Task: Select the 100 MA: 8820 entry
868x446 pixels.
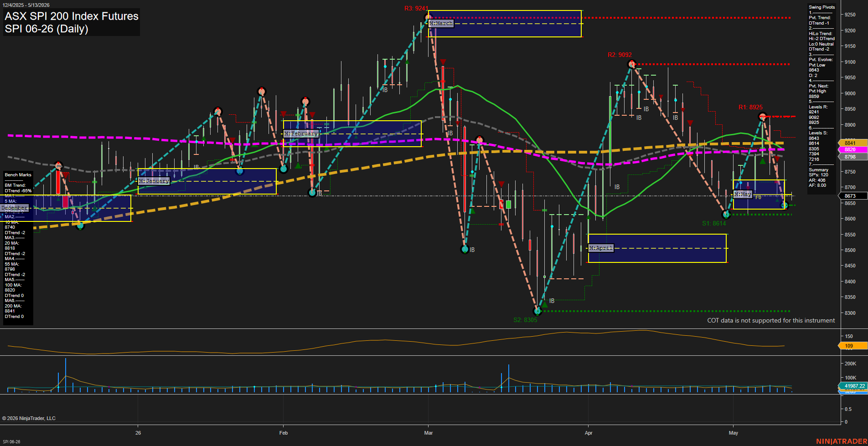Action: (12, 287)
